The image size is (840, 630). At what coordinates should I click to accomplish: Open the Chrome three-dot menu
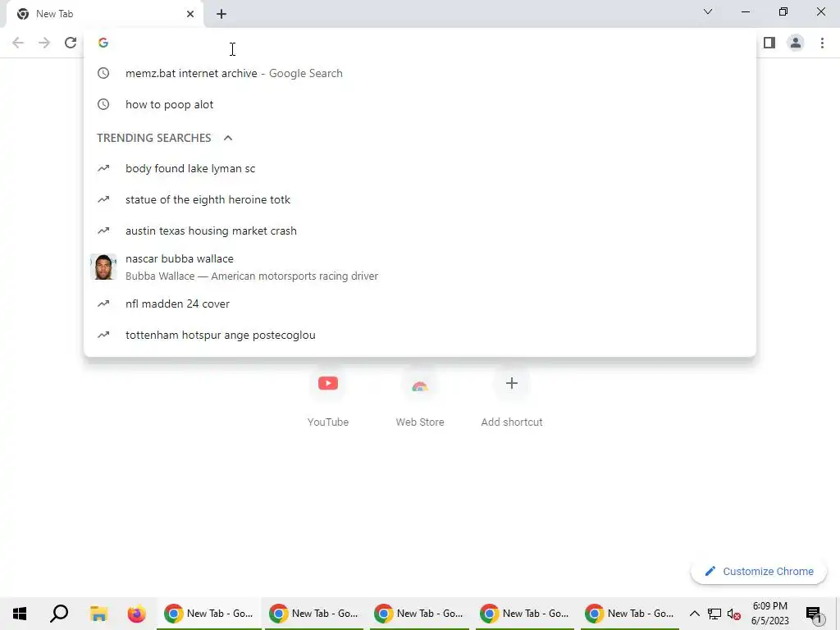point(822,43)
